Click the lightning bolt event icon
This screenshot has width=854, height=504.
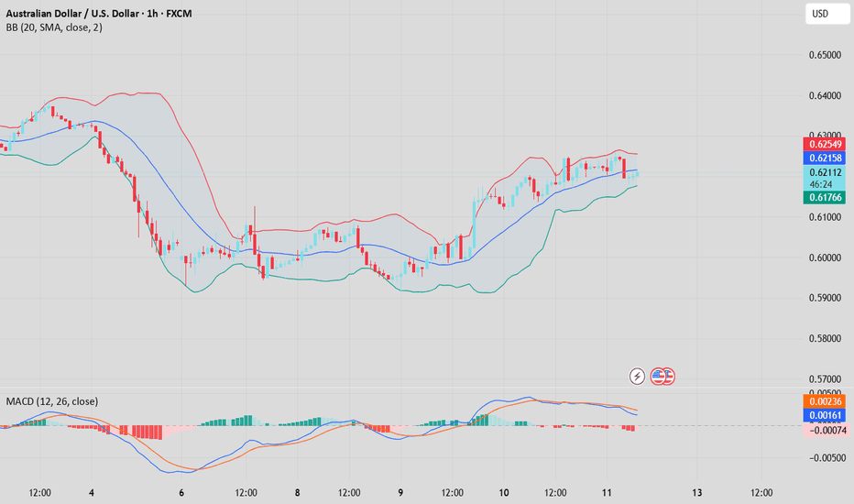pyautogui.click(x=637, y=377)
